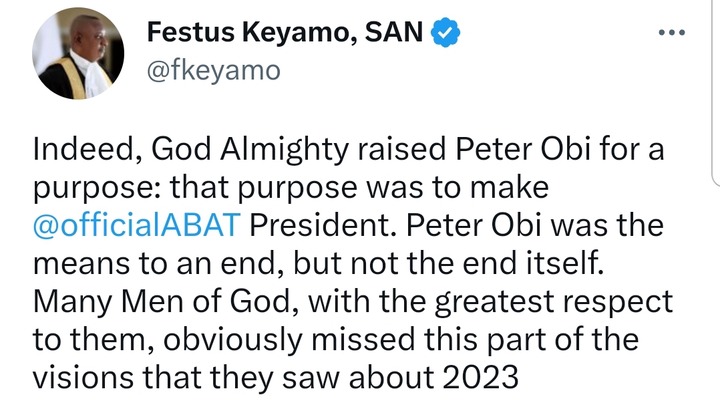The image size is (720, 407).
Task: Click the blue verified badge
Action: click(444, 35)
